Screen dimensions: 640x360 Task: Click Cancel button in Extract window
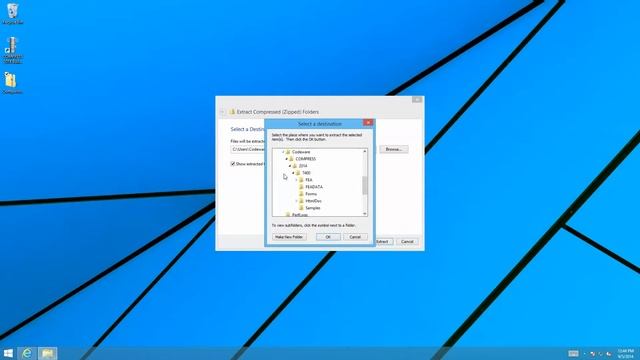pyautogui.click(x=407, y=242)
